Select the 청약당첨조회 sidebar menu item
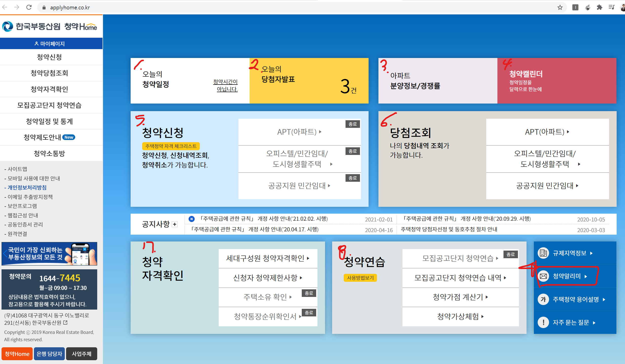Screen dimensions: 625x364 pyautogui.click(x=49, y=73)
